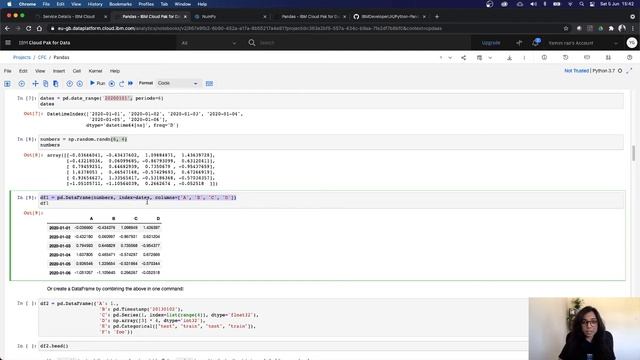Open the IBM Cloud Pak navigation hamburger menu
640x360 pixels.
(8, 42)
